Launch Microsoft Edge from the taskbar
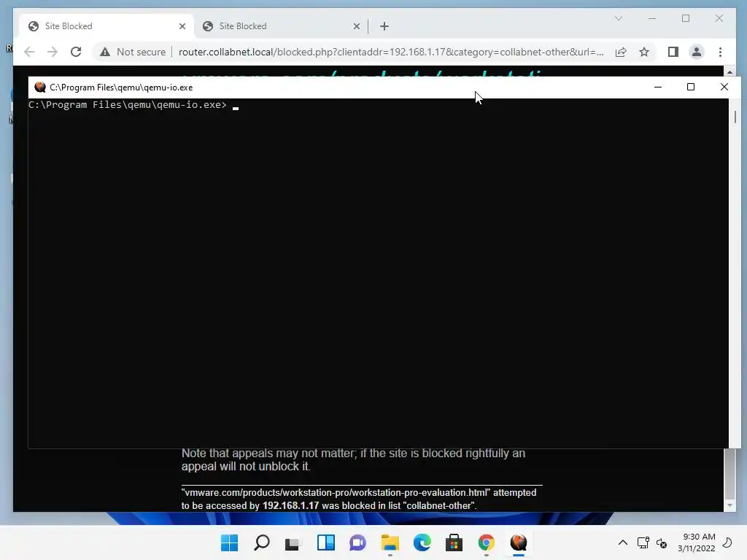Image resolution: width=747 pixels, height=560 pixels. click(x=422, y=542)
